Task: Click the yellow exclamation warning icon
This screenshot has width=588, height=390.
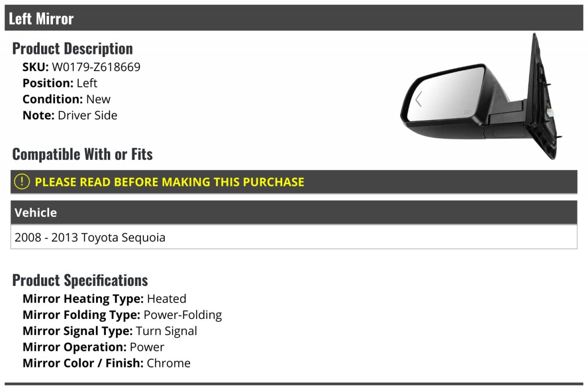Action: [x=22, y=182]
